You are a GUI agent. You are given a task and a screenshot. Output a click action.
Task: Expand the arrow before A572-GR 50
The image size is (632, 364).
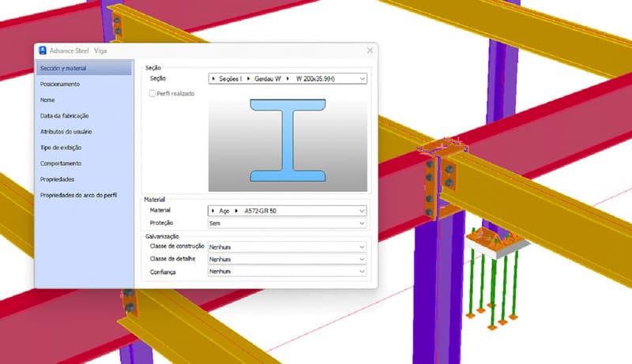[236, 211]
